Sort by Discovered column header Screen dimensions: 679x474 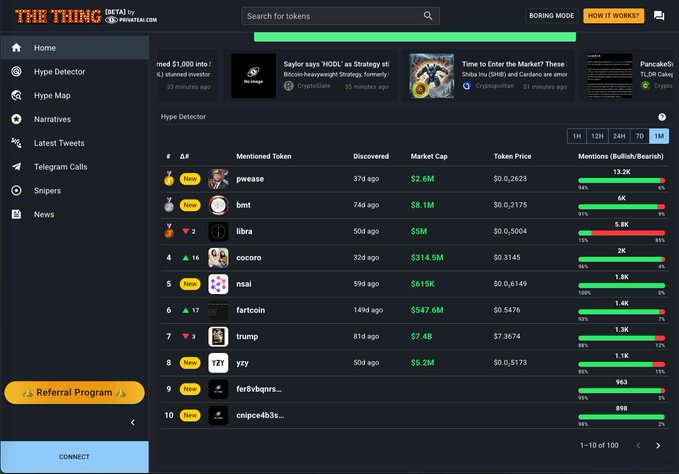coord(371,156)
